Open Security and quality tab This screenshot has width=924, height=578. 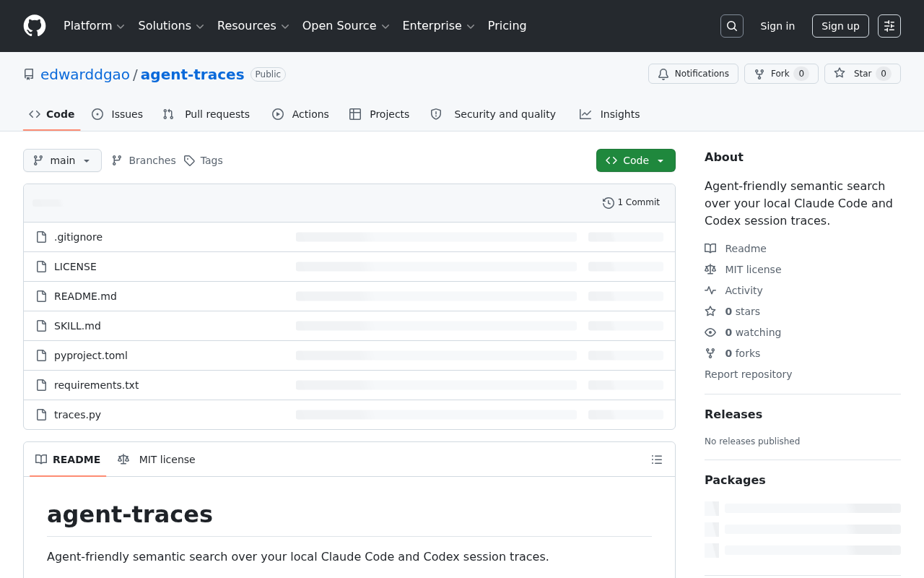point(493,114)
